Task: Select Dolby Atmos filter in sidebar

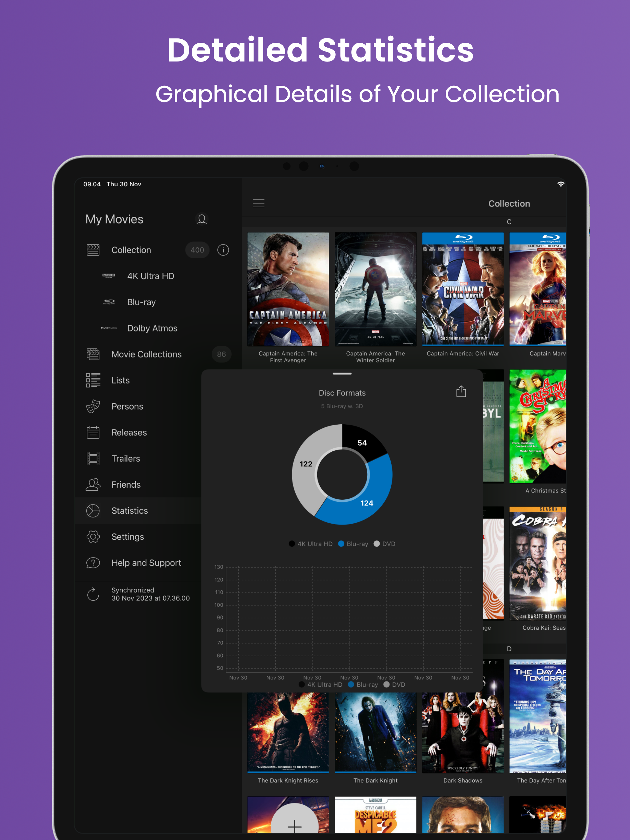Action: click(152, 328)
